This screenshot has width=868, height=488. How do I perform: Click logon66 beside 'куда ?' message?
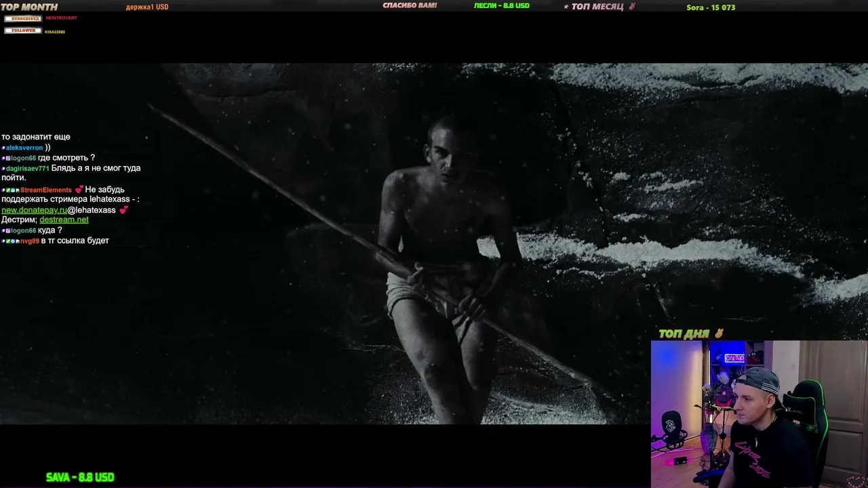23,230
